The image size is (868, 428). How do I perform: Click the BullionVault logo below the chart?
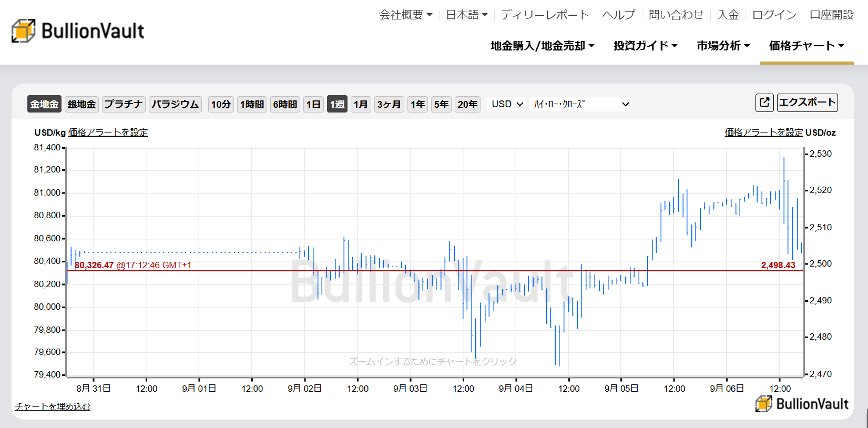pos(802,404)
